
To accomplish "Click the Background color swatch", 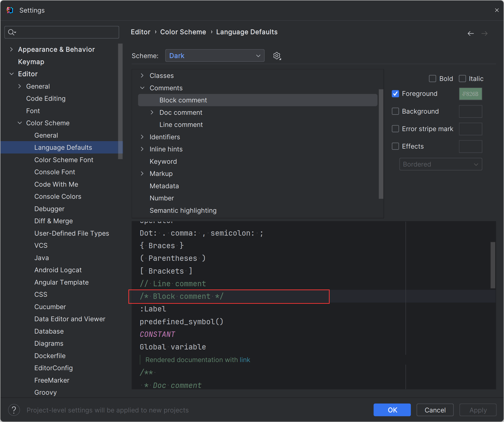I will coord(470,111).
